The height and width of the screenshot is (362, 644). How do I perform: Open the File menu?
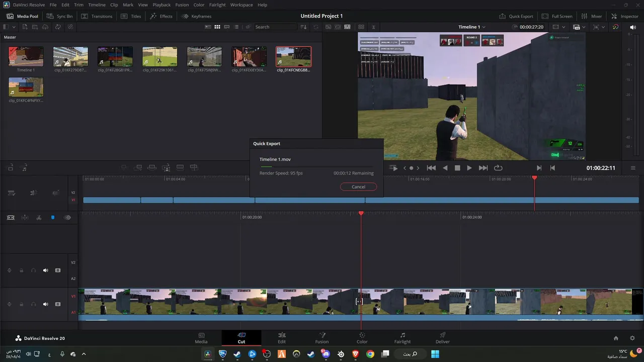pos(53,5)
